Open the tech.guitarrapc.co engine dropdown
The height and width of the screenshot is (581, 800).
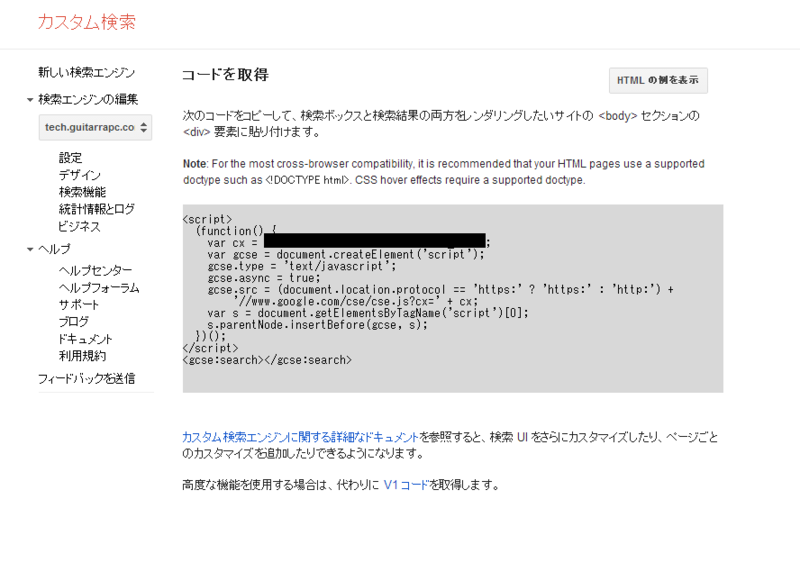point(95,128)
